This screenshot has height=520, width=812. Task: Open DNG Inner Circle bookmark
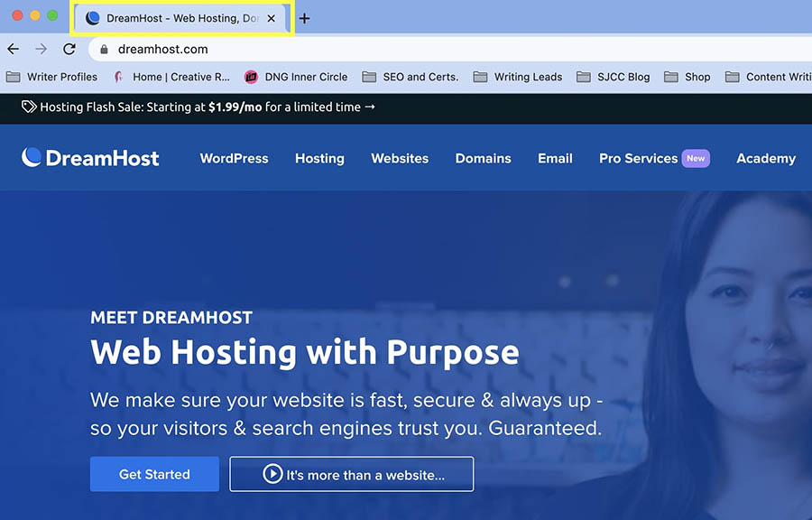click(296, 77)
